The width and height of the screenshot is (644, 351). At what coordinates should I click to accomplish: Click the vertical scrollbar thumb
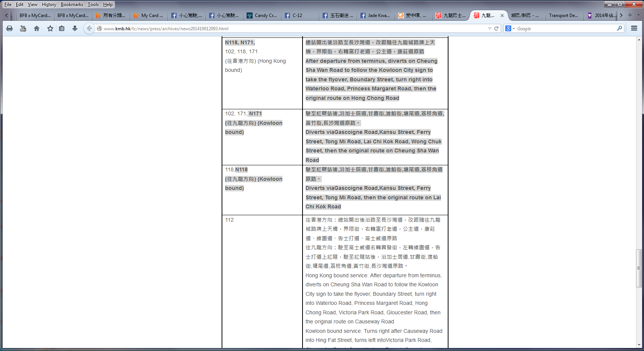coord(639,268)
